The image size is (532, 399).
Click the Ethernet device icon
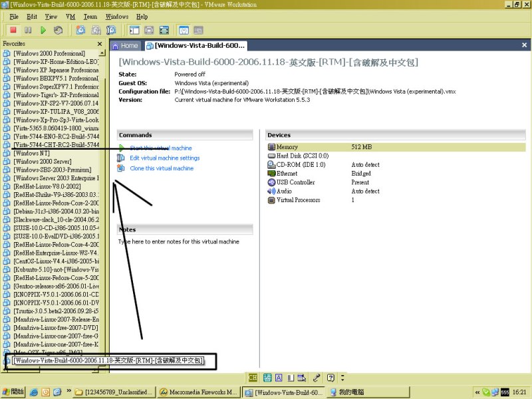[271, 174]
